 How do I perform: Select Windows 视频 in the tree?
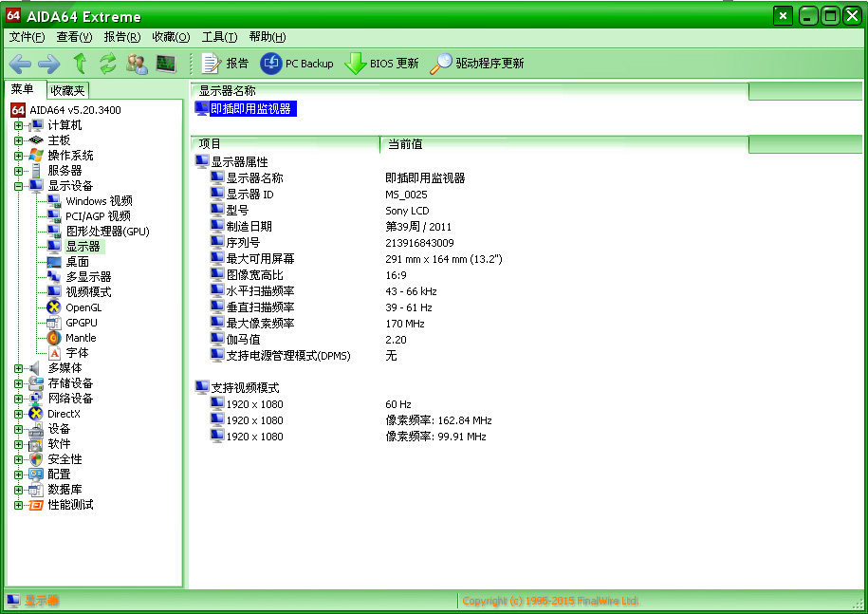(x=99, y=201)
